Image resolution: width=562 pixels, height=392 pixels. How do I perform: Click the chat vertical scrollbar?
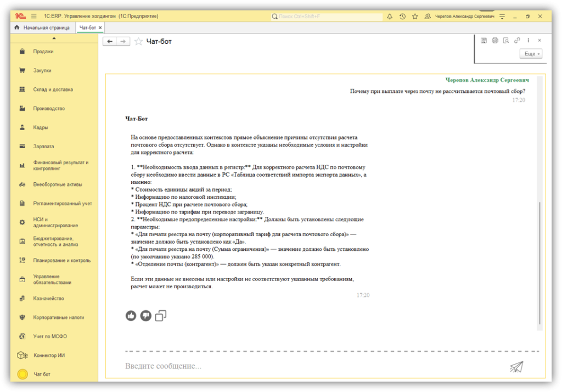(539, 264)
